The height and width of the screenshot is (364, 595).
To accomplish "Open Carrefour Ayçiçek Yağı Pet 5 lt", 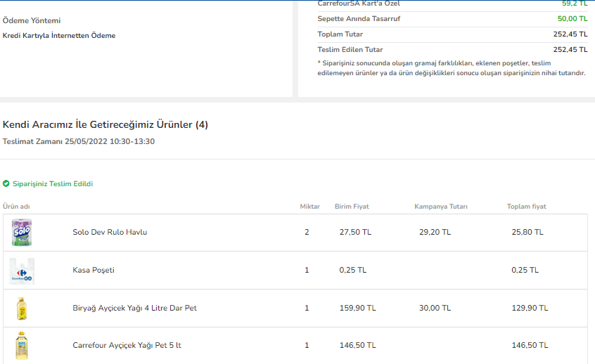I will (127, 345).
